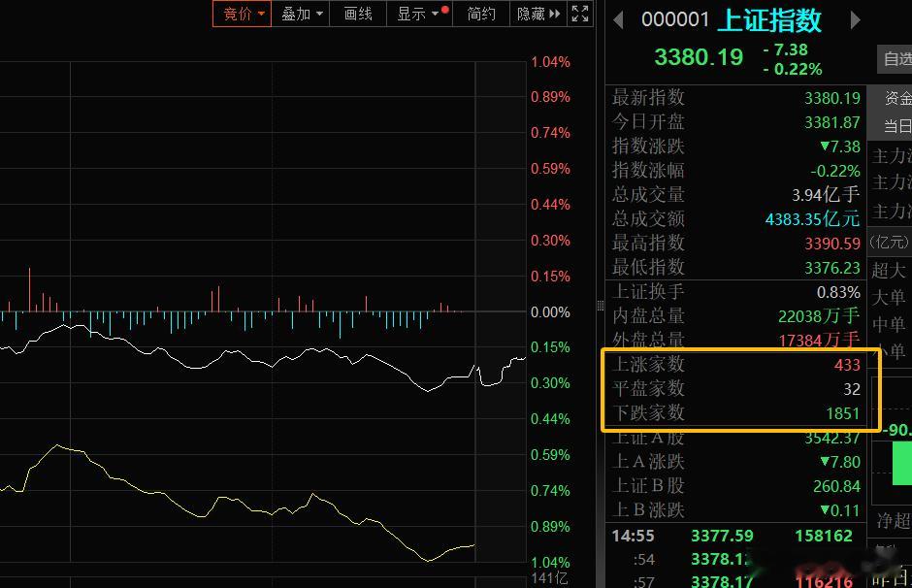Image resolution: width=912 pixels, height=588 pixels.
Task: Select 最新指数 value 3380.19
Action: pos(831,98)
